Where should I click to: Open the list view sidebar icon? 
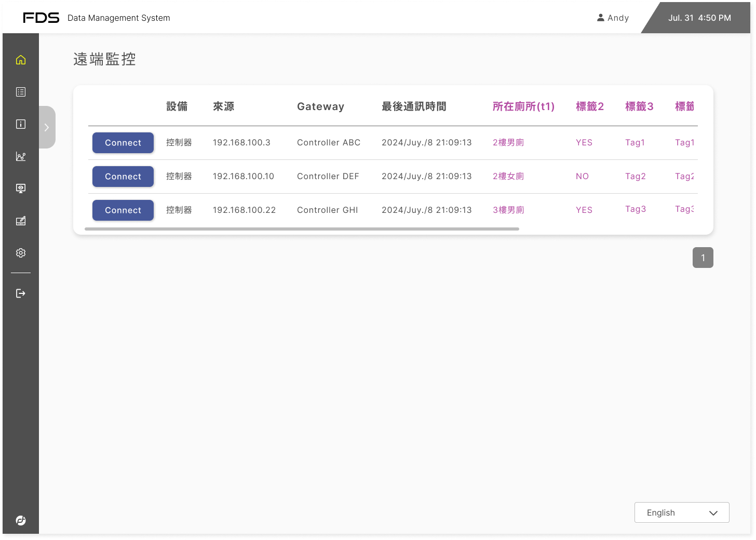pyautogui.click(x=21, y=92)
